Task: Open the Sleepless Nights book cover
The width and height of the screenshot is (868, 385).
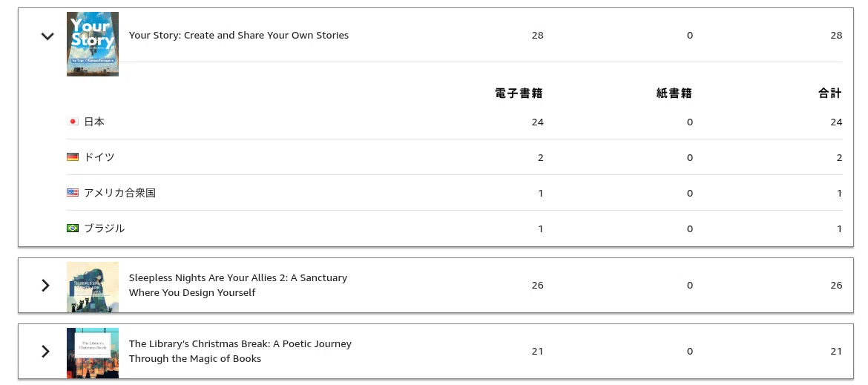Action: point(93,287)
